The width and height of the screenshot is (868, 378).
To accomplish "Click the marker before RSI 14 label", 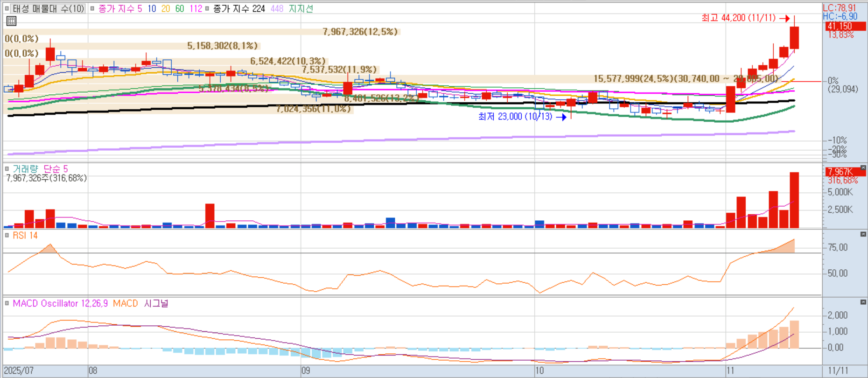I will 7,235.
